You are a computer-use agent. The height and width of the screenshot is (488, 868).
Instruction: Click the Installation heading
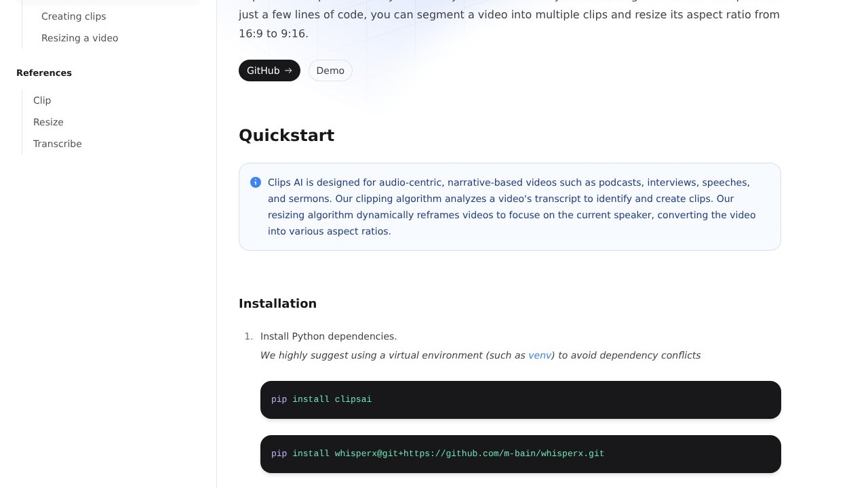click(x=277, y=304)
